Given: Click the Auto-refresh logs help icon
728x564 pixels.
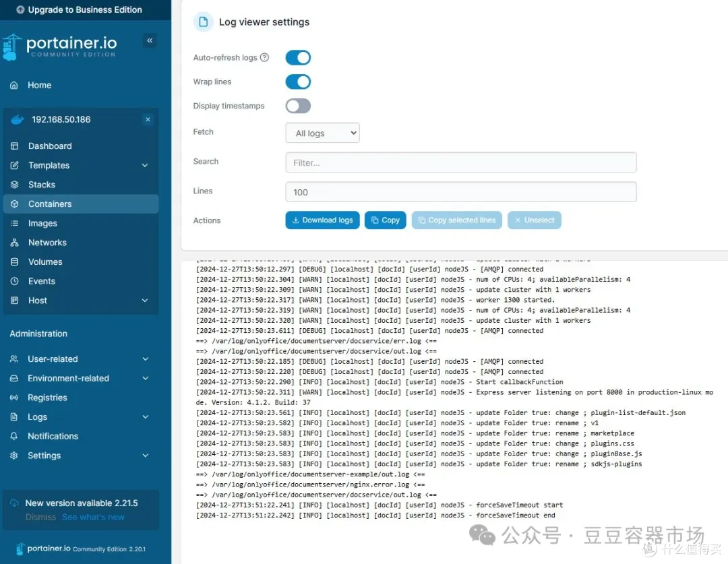Looking at the screenshot, I should (264, 57).
